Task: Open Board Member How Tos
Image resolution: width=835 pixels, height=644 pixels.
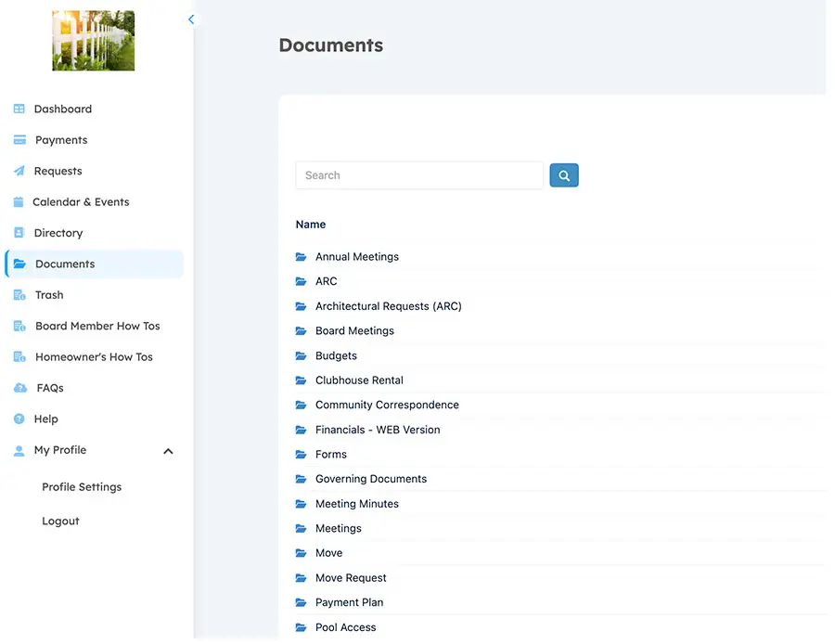Action: point(97,326)
